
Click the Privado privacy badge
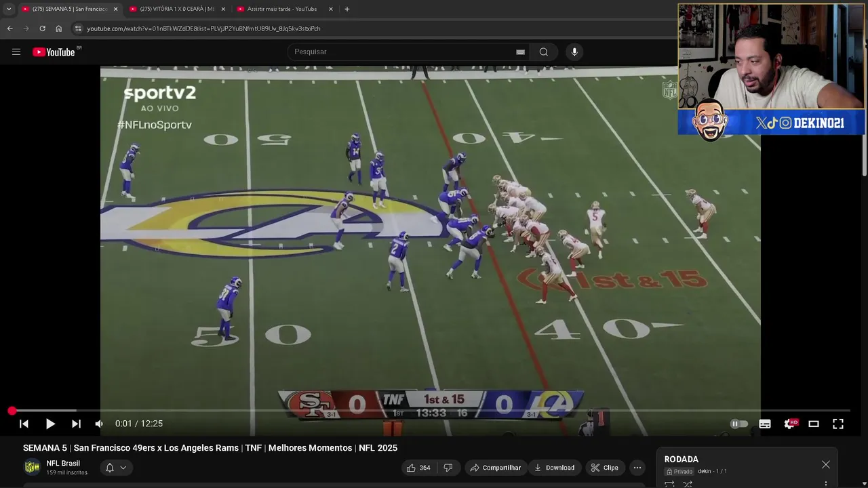point(679,472)
